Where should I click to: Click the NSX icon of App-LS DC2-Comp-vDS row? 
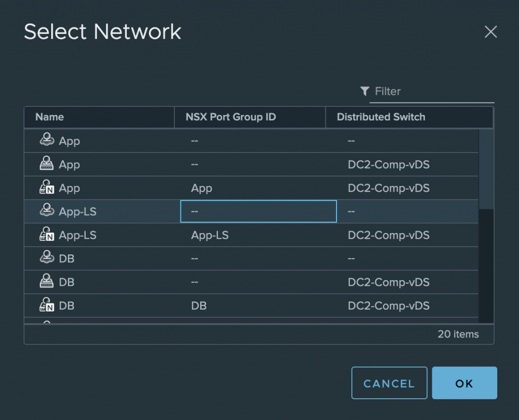pos(47,234)
